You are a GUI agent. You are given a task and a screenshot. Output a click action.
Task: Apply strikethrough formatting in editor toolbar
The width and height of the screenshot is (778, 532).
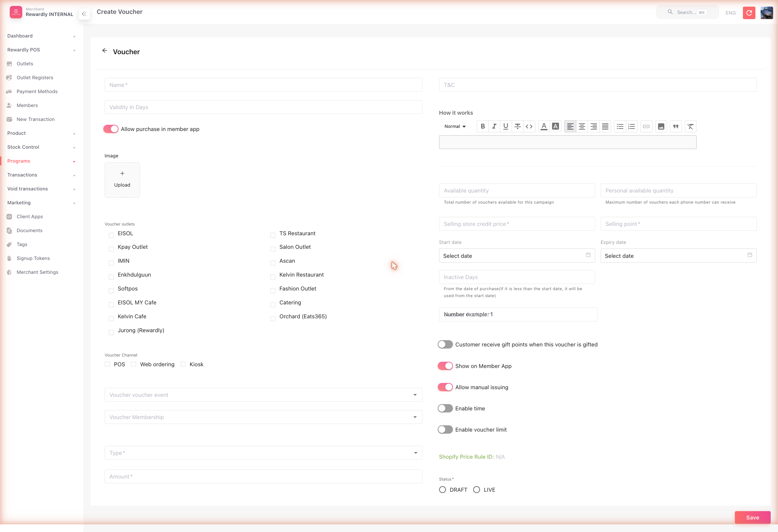pyautogui.click(x=517, y=126)
